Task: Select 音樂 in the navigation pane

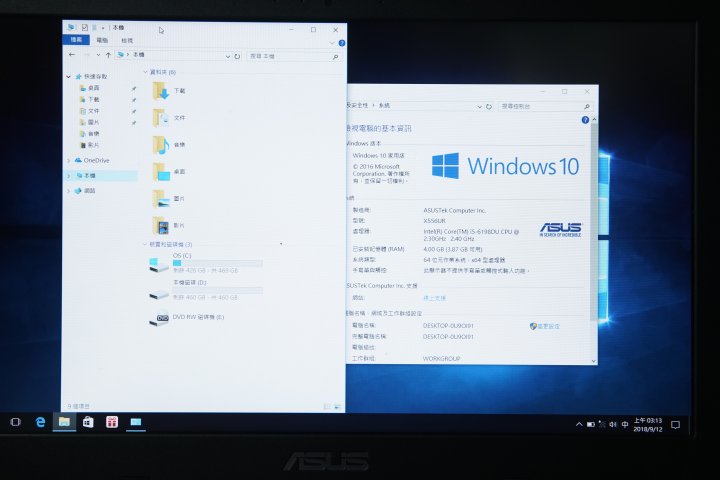Action: coord(94,134)
